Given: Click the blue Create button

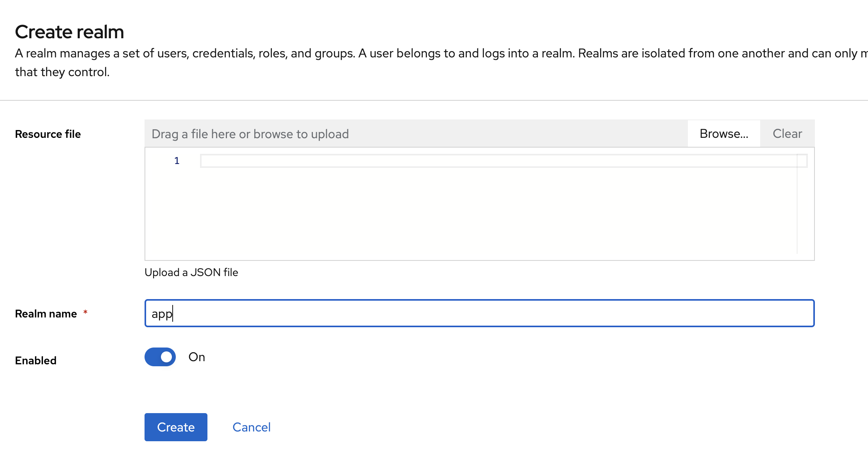Looking at the screenshot, I should pos(176,427).
